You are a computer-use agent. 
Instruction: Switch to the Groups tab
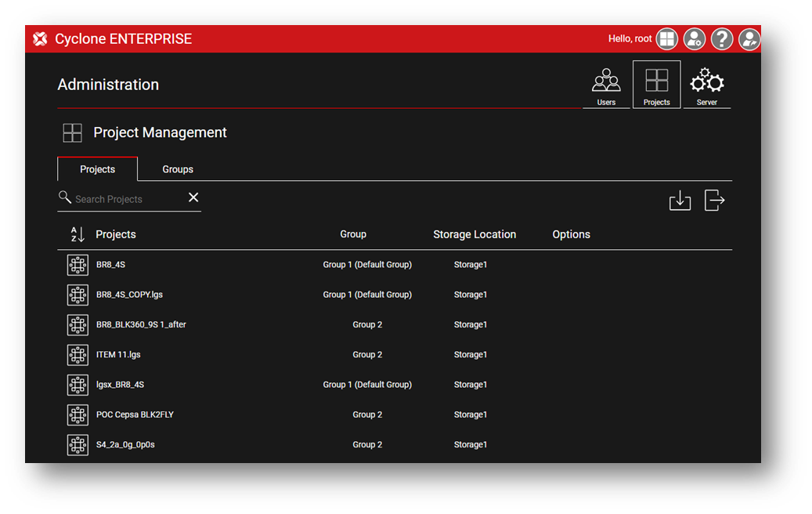pos(178,169)
